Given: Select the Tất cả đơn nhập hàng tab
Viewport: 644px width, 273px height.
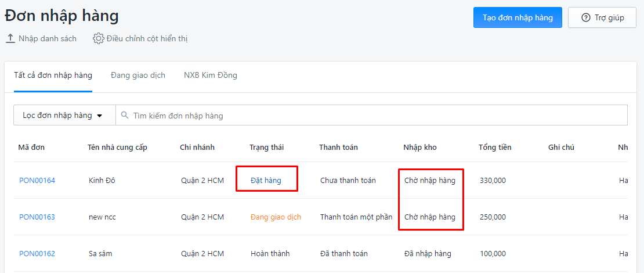Looking at the screenshot, I should pyautogui.click(x=53, y=76).
